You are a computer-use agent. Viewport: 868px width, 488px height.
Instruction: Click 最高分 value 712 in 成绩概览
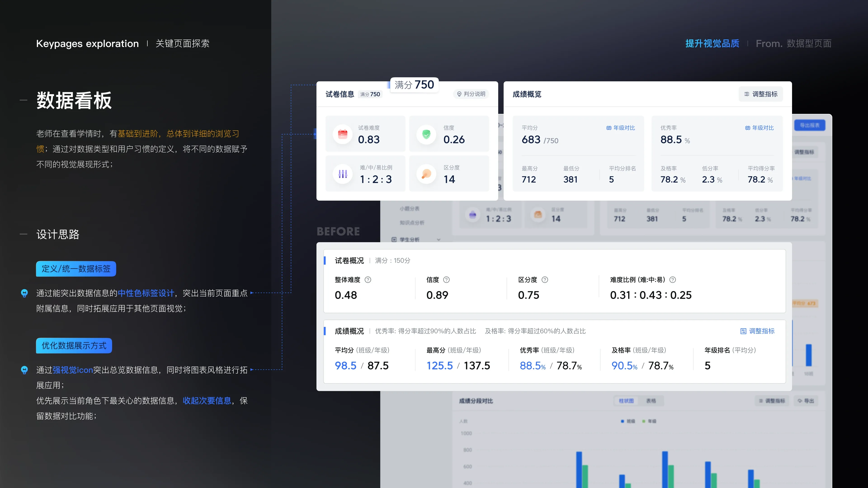coord(529,180)
